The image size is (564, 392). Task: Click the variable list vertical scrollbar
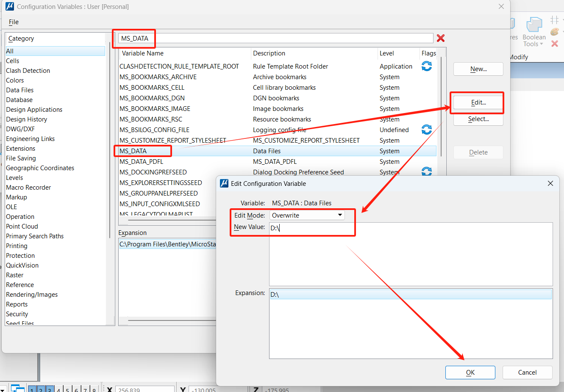442,106
